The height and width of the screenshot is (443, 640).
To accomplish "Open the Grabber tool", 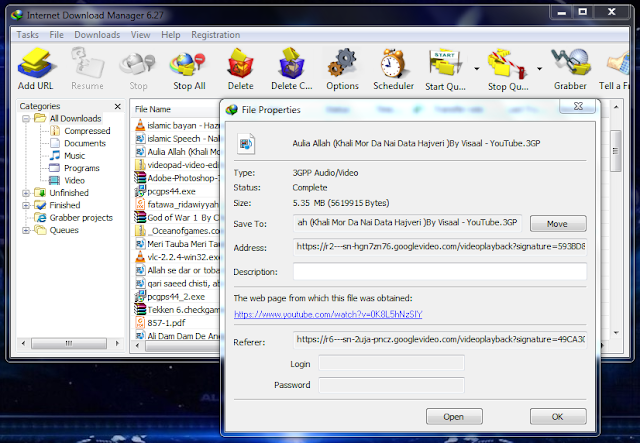I will [570, 69].
